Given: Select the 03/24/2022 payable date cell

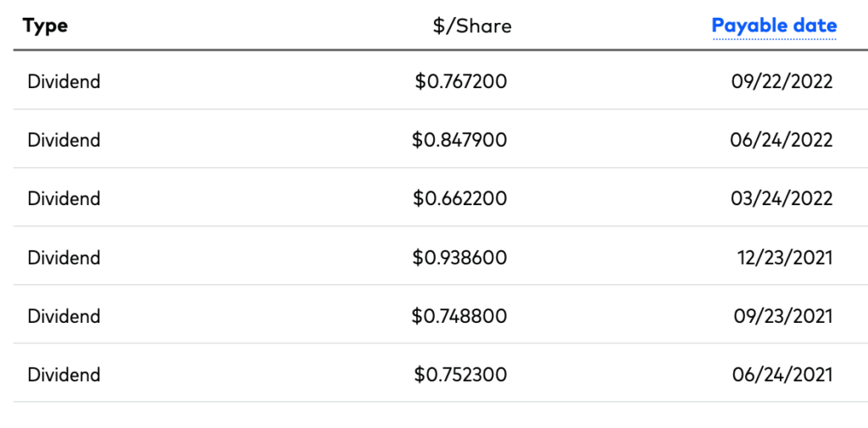Looking at the screenshot, I should (782, 198).
